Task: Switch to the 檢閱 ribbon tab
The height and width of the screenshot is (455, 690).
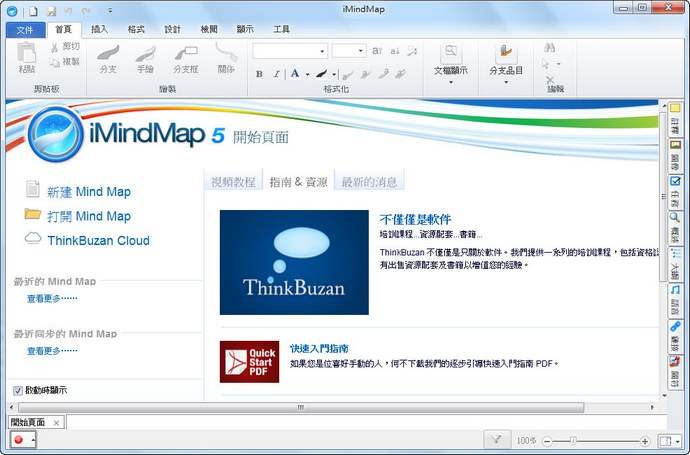Action: click(209, 29)
